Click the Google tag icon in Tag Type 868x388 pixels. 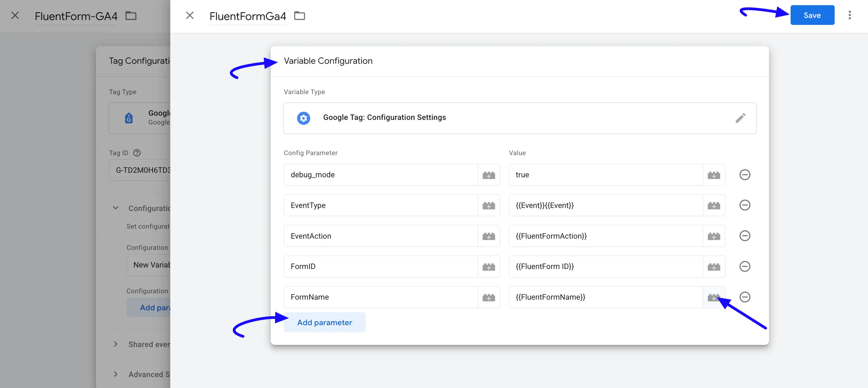(129, 118)
